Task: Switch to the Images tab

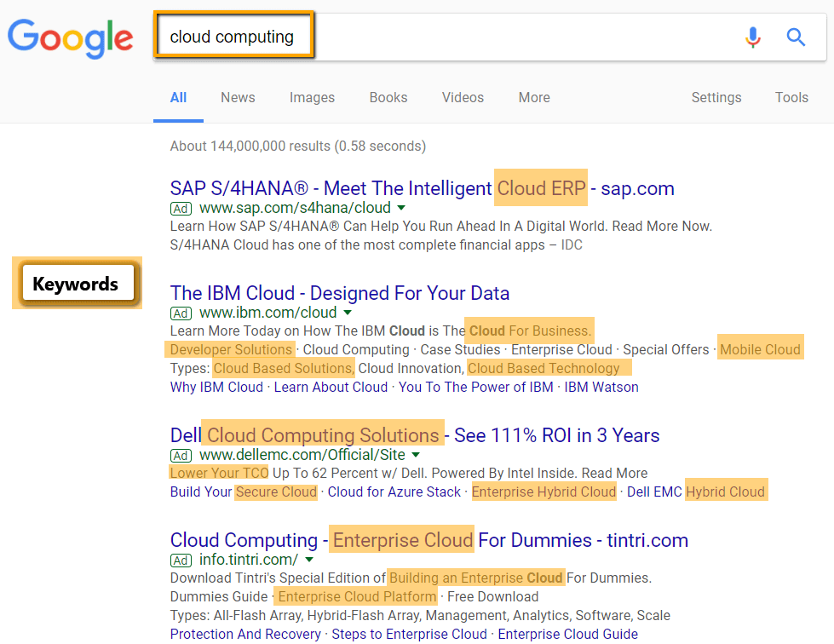Action: pyautogui.click(x=312, y=97)
